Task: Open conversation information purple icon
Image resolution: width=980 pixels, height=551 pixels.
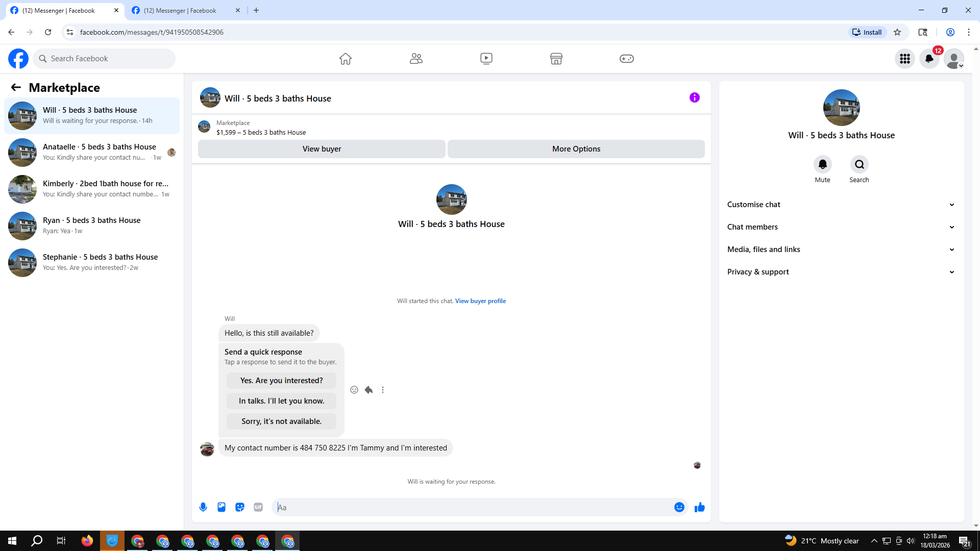Action: pos(695,97)
